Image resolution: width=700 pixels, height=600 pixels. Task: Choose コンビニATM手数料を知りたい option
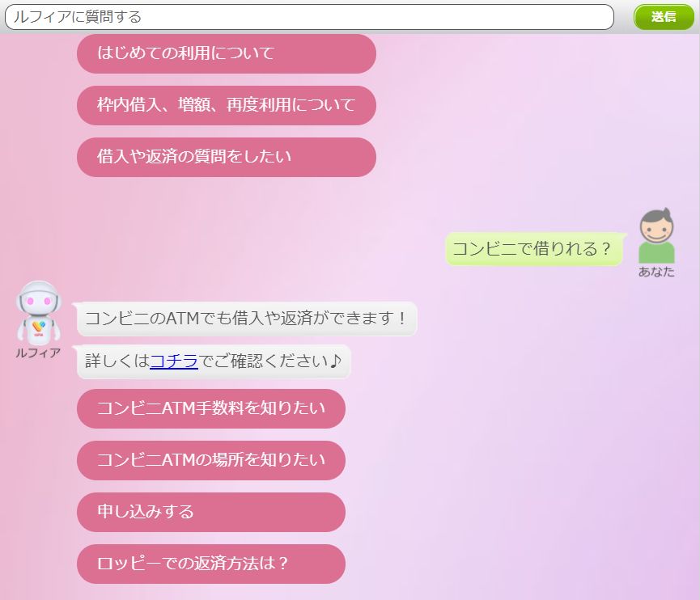click(211, 408)
